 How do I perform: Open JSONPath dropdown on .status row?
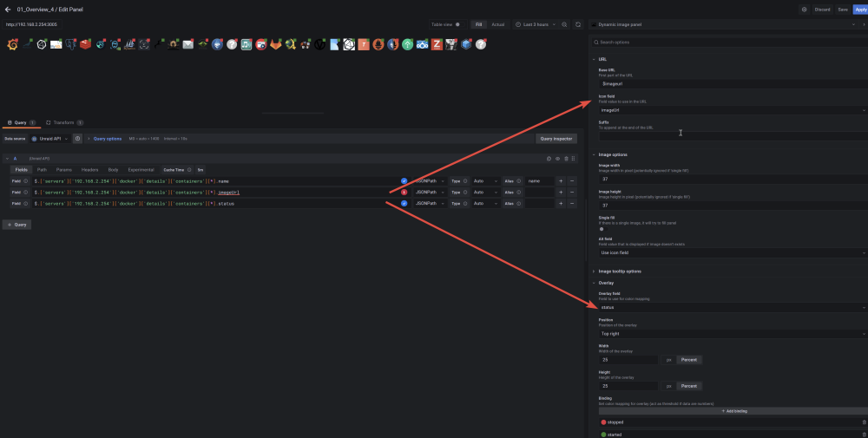point(431,204)
